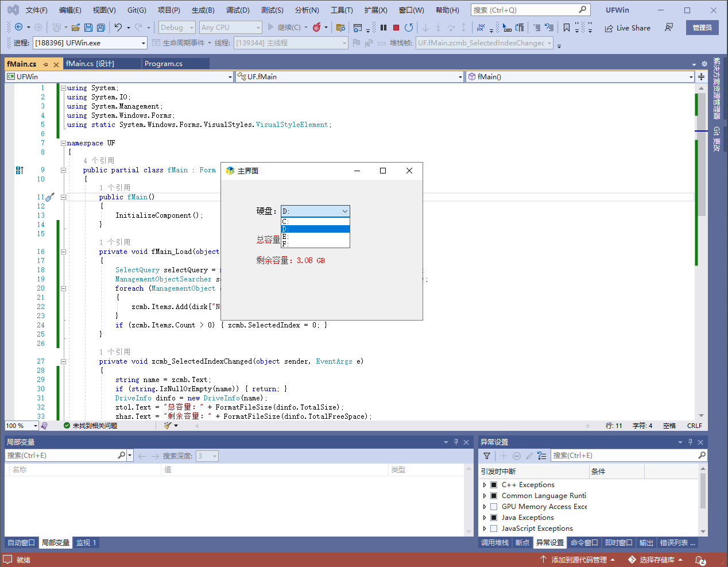Select drive C: in the dropdown list
This screenshot has width=728, height=567.
[315, 221]
